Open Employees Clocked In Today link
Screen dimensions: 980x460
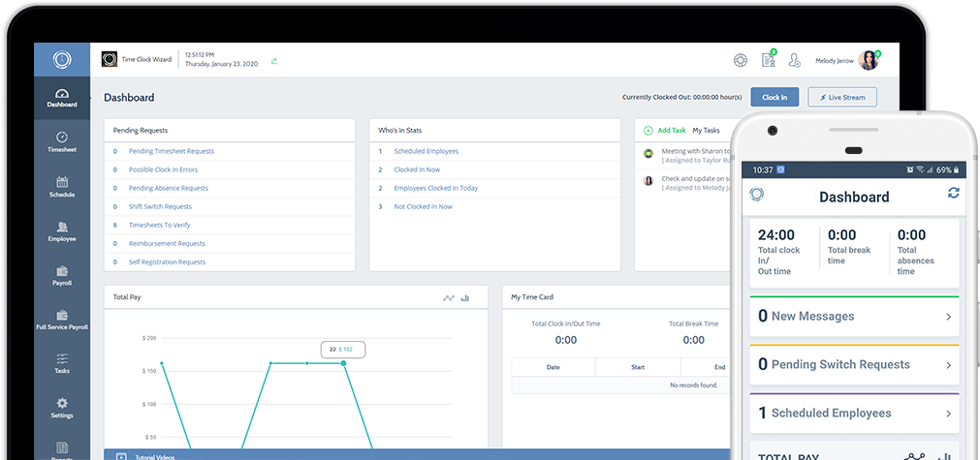tap(435, 188)
